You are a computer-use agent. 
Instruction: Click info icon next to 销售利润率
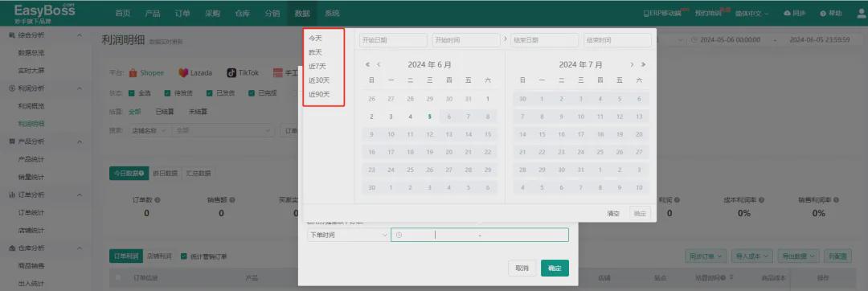pyautogui.click(x=836, y=199)
